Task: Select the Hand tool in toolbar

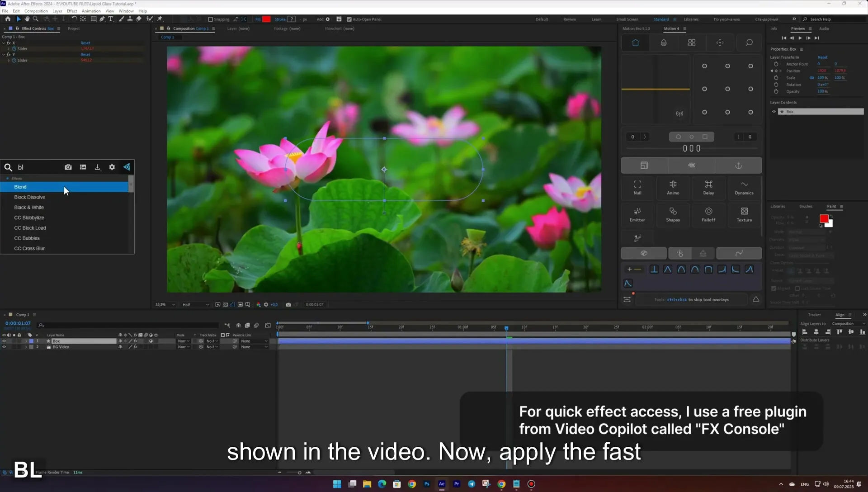Action: pos(27,19)
